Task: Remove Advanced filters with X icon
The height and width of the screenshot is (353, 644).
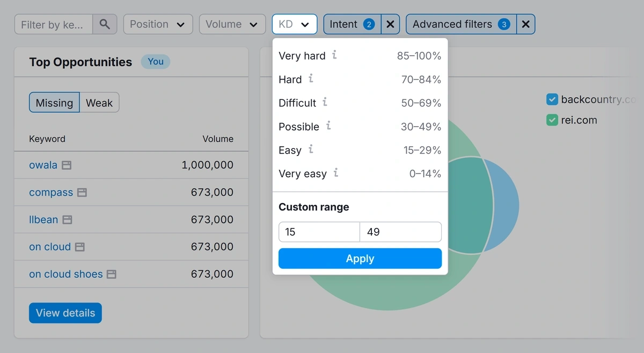Action: point(526,24)
